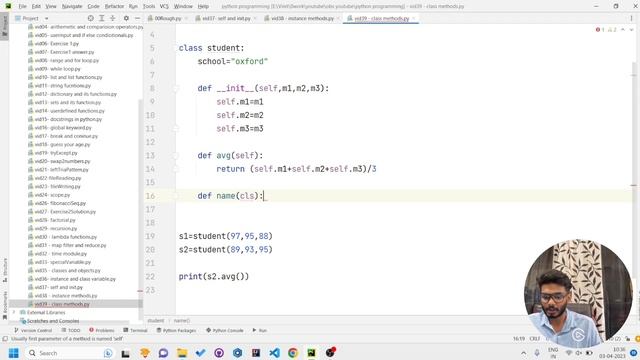Open Visual Studio Code from taskbar
640x360 pixels.
(x=274, y=353)
